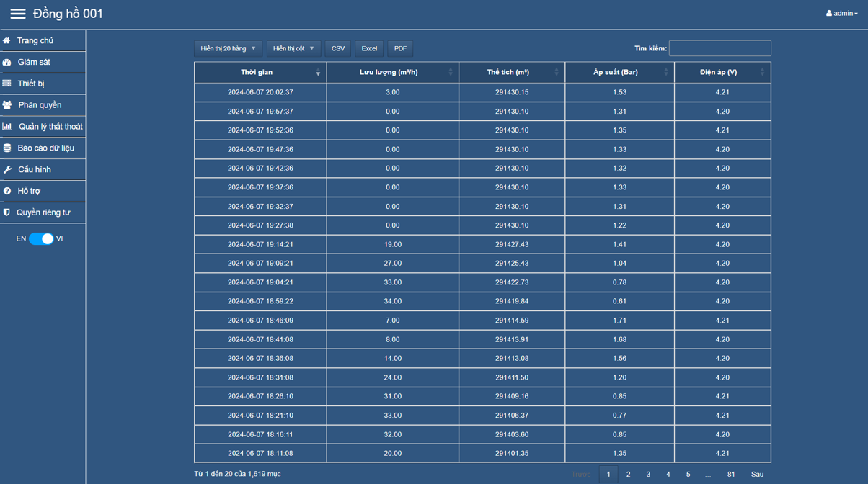Click the Báo cáo dữ liệu database icon
868x484 pixels.
coord(6,148)
